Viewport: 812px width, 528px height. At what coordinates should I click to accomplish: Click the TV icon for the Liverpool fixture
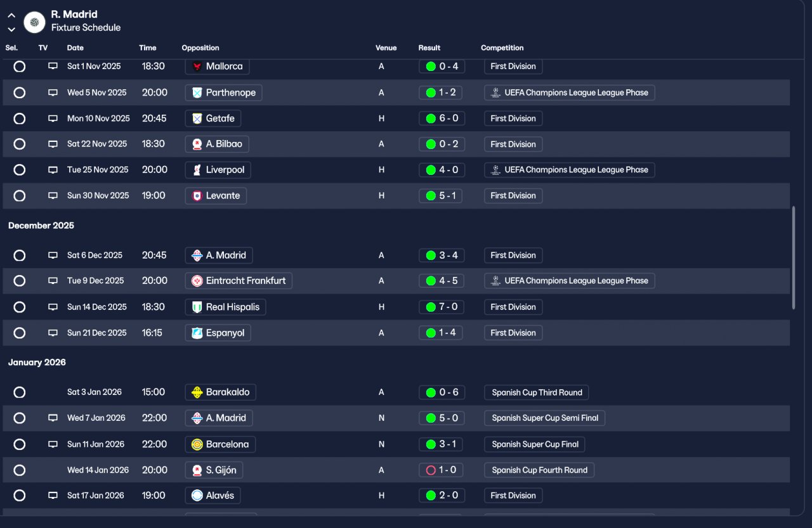pyautogui.click(x=53, y=170)
